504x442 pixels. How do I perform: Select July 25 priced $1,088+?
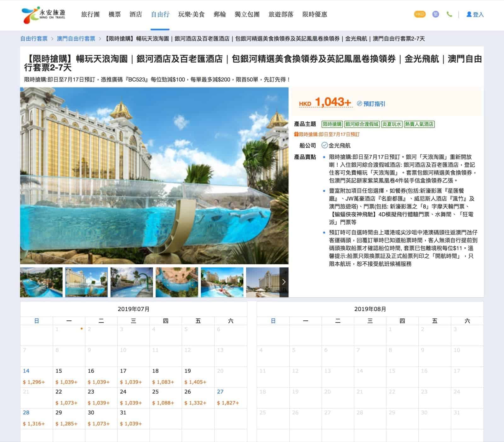(166, 398)
